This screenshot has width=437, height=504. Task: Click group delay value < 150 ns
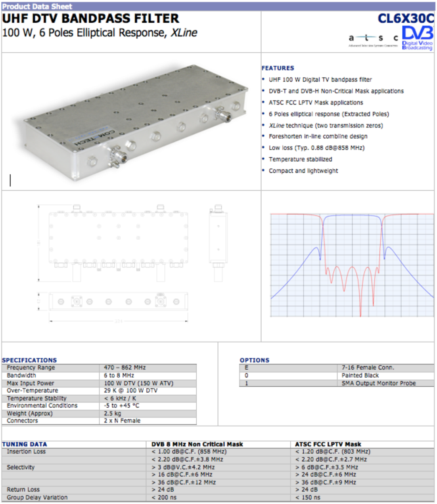point(308,498)
